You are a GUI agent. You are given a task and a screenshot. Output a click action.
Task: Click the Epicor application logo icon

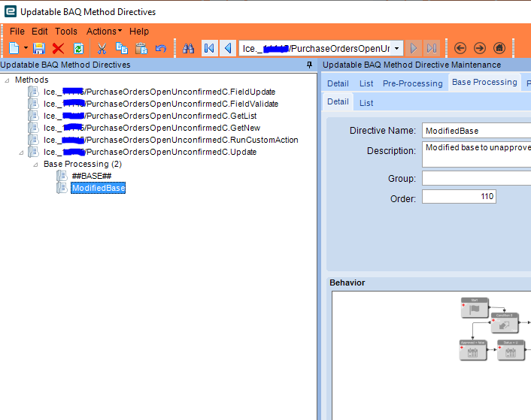[11, 11]
